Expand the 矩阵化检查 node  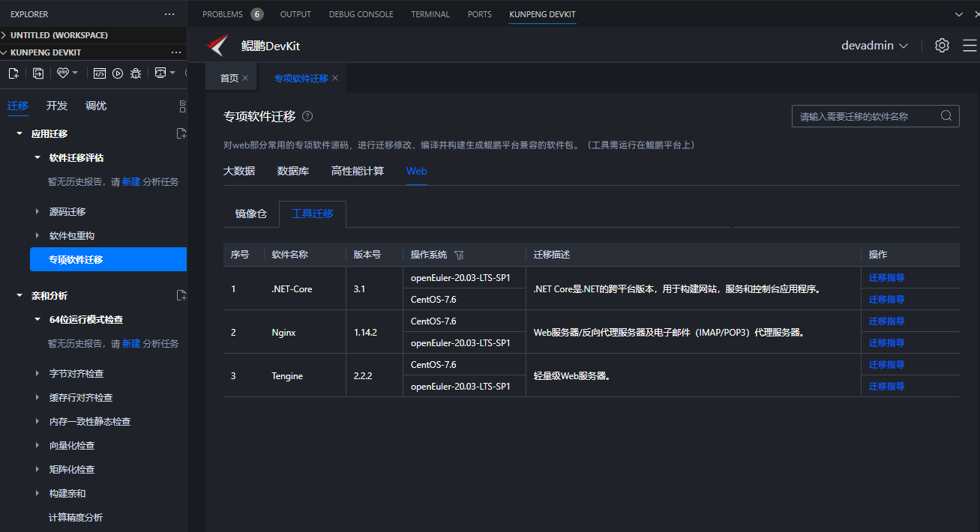coord(37,469)
